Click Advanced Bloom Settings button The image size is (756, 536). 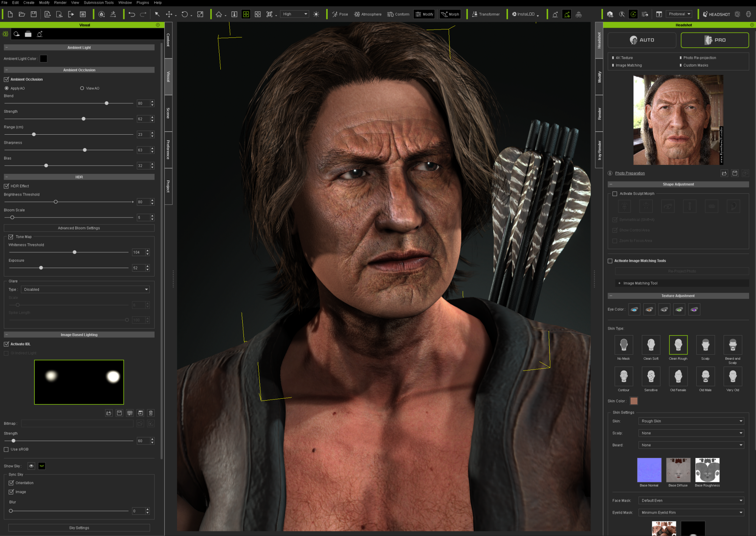[79, 228]
